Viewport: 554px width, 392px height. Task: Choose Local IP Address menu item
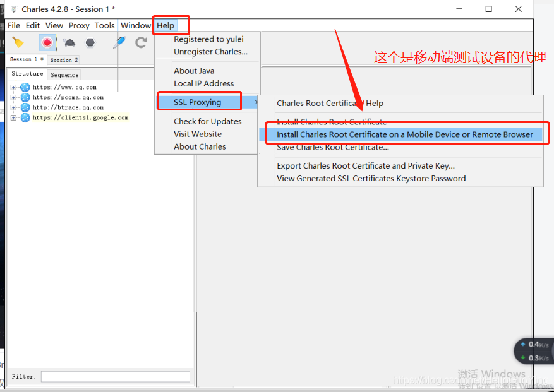point(204,84)
